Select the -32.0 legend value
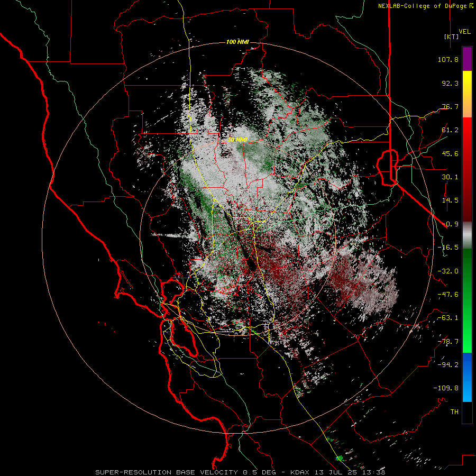The height and width of the screenshot is (476, 476). tap(448, 271)
